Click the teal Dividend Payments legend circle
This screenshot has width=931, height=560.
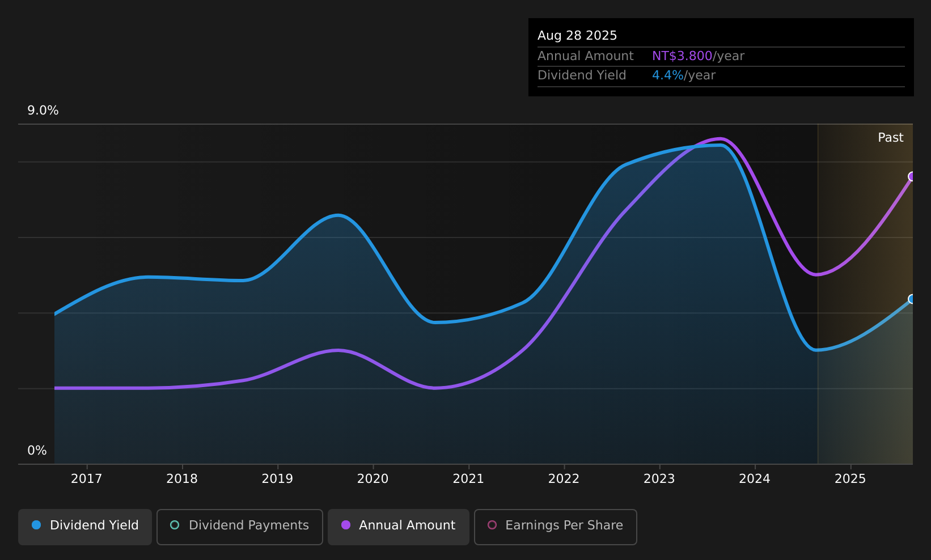tap(175, 525)
